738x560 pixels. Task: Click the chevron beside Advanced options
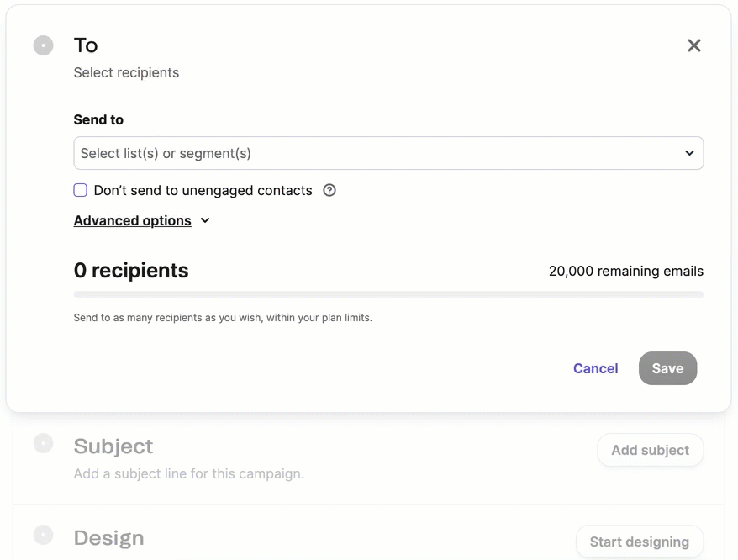tap(204, 220)
